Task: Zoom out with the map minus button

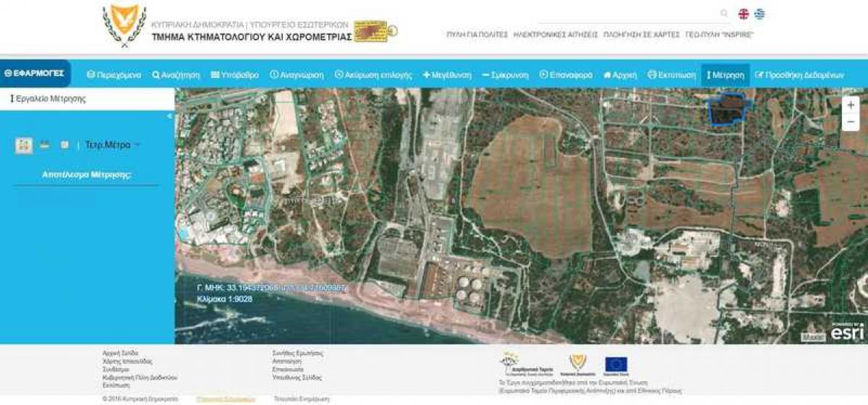Action: point(851,122)
